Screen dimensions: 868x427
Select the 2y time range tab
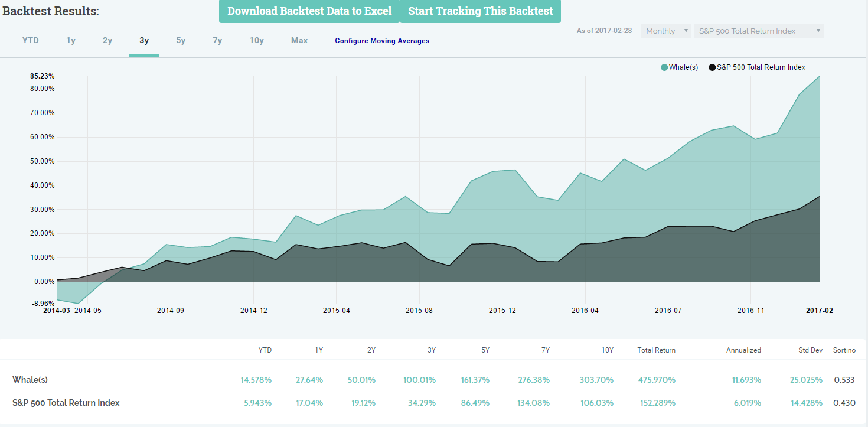(107, 41)
